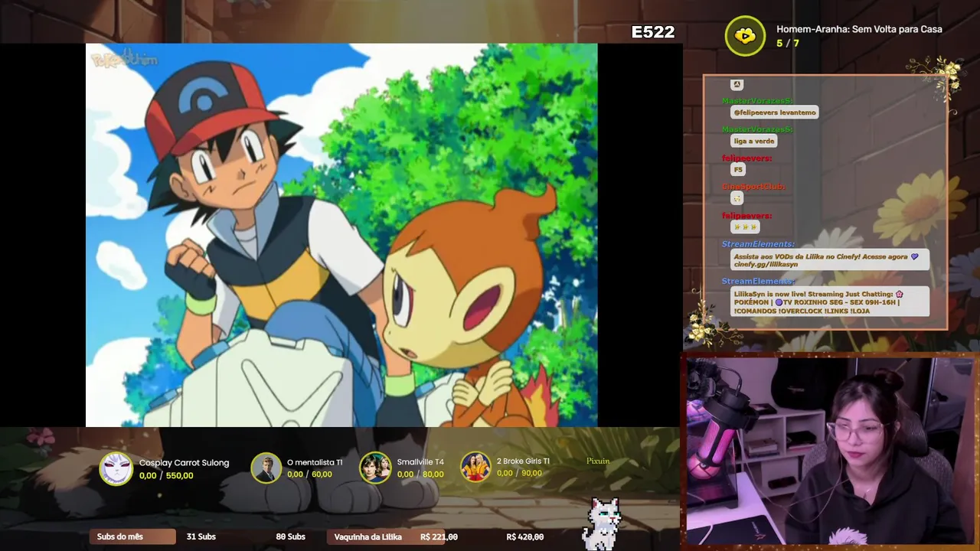Click the R$ 420,00 goal amount

(x=525, y=536)
